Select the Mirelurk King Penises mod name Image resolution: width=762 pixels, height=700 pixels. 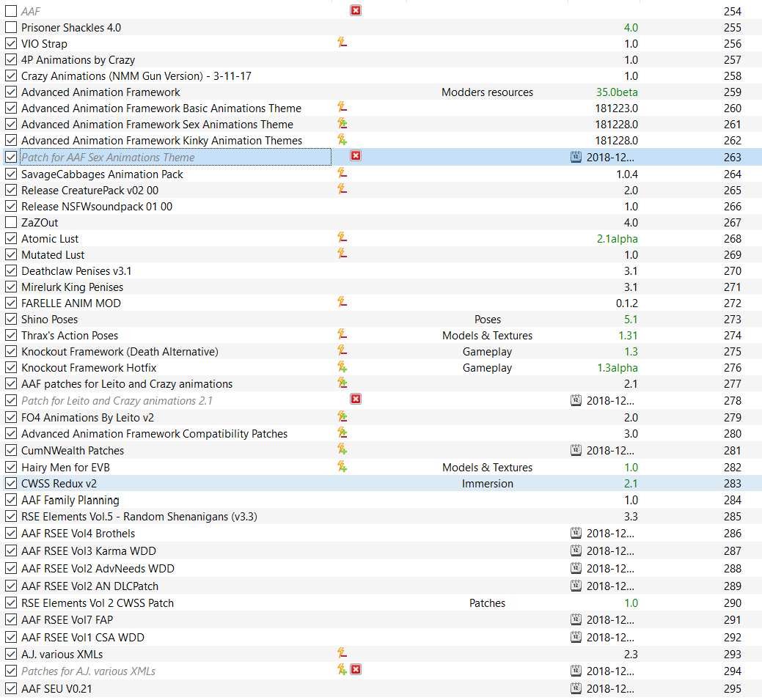(x=72, y=287)
